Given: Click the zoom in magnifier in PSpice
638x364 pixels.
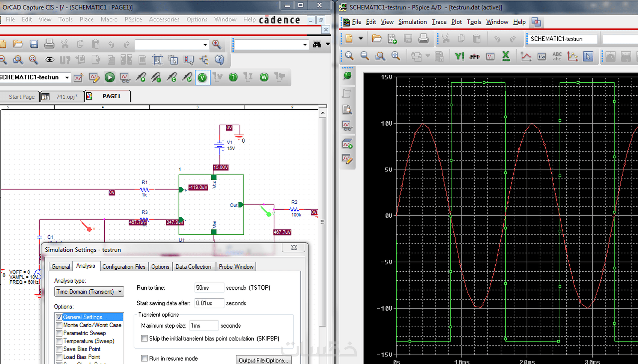Looking at the screenshot, I should coord(349,56).
